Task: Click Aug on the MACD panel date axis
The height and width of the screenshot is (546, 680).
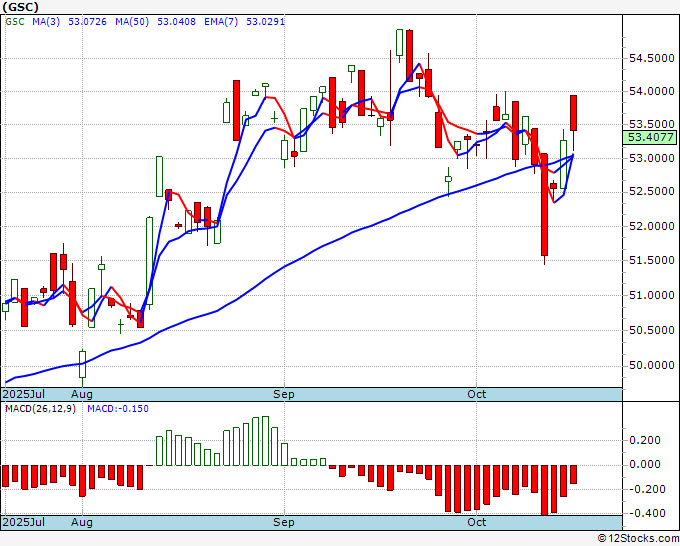Action: tap(82, 522)
